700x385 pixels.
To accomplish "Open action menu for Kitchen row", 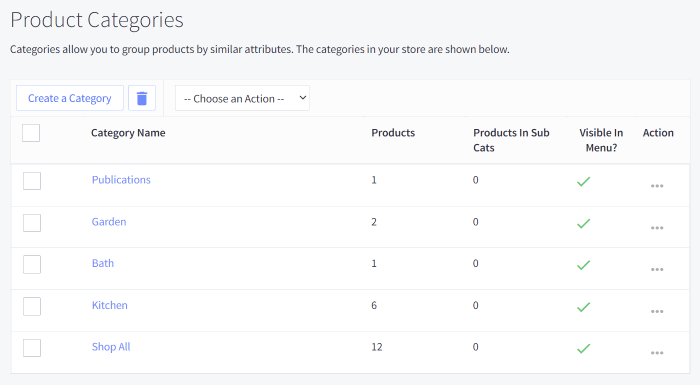I will [657, 311].
